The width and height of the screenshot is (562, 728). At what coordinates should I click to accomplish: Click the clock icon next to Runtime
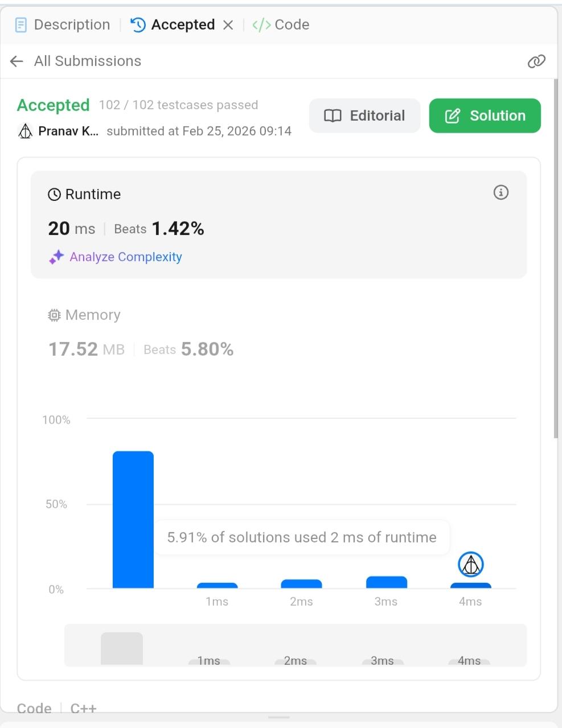(54, 195)
